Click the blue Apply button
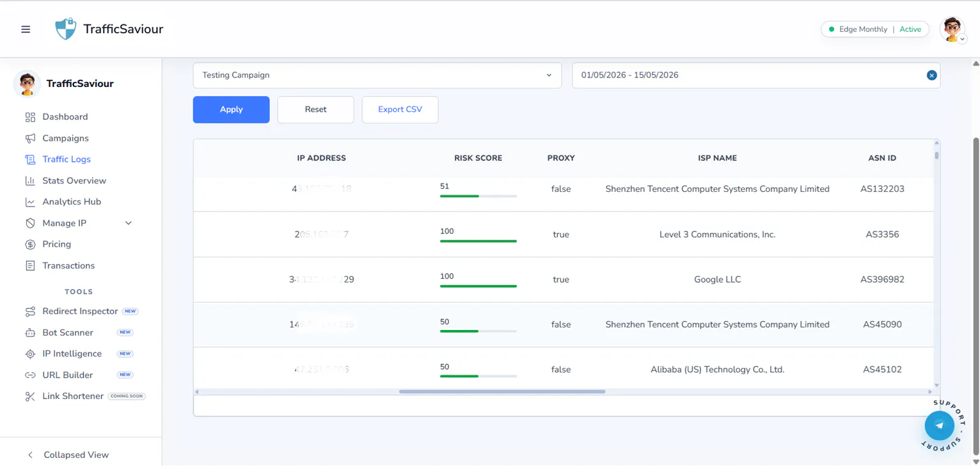 [x=231, y=109]
